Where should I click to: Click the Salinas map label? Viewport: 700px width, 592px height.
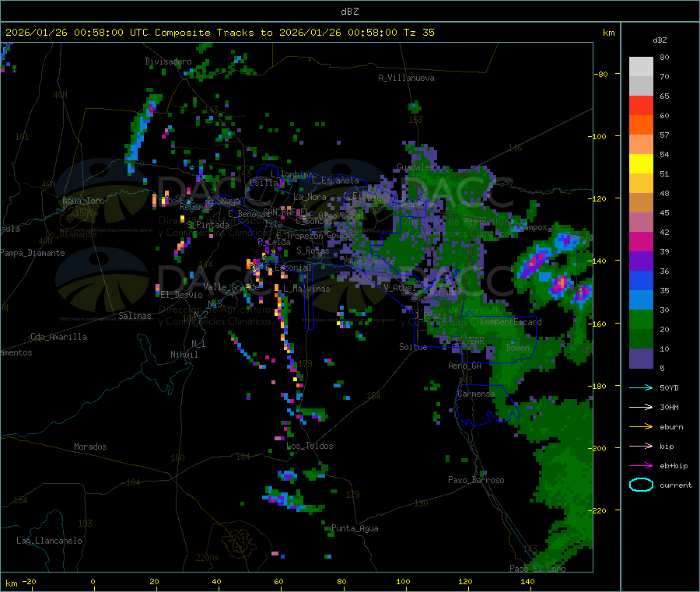tap(135, 316)
